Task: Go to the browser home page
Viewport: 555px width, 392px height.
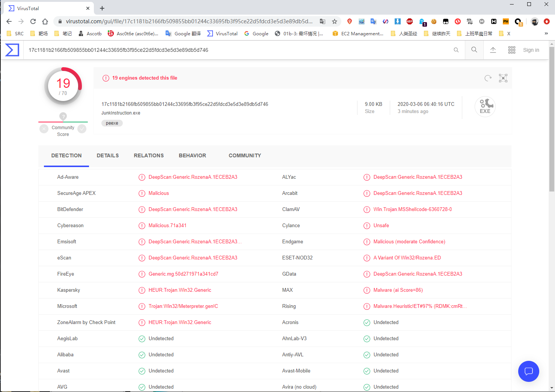Action: 45,21
